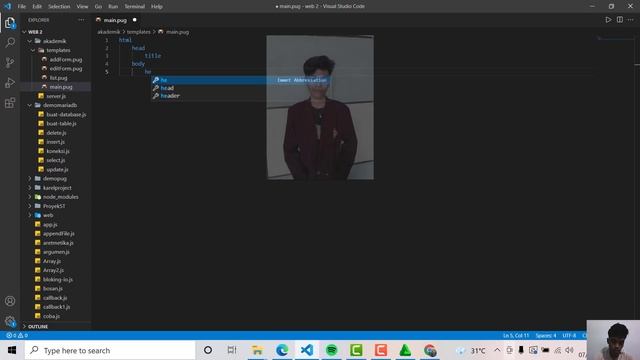640x360 pixels.
Task: Click the Run file play icon
Action: tap(608, 20)
